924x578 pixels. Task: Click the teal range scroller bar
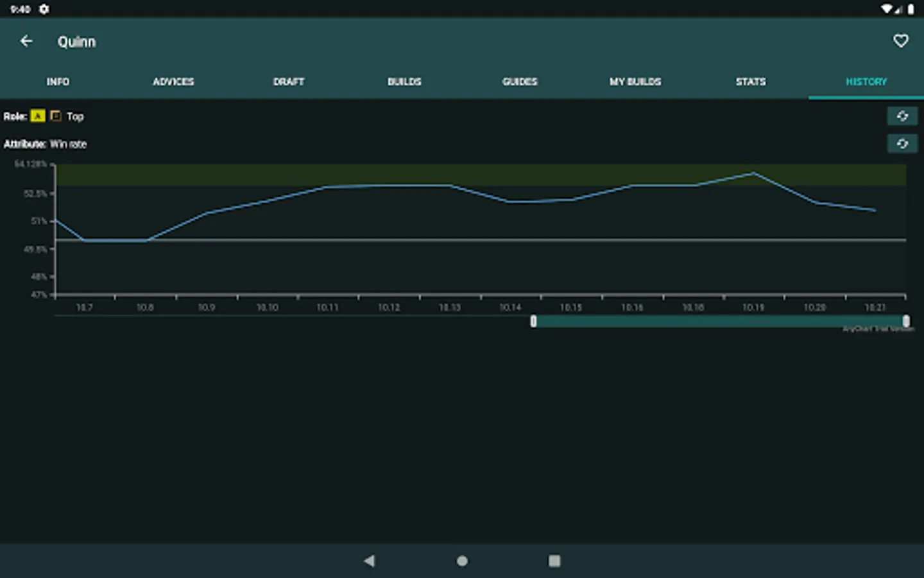[x=719, y=321]
